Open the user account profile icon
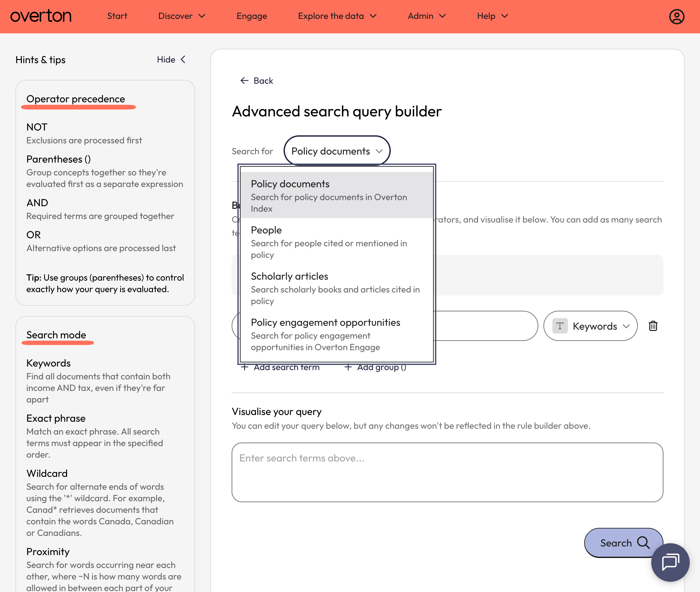 coord(677,16)
